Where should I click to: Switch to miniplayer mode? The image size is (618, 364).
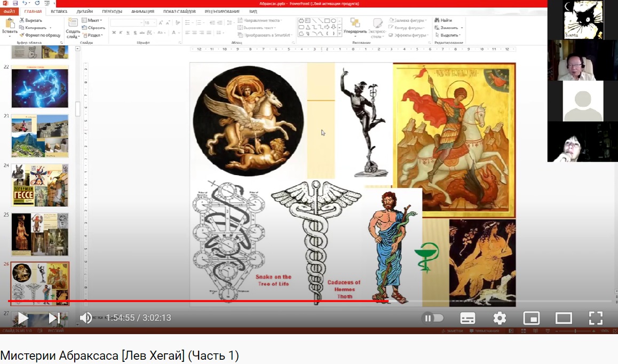(x=532, y=318)
